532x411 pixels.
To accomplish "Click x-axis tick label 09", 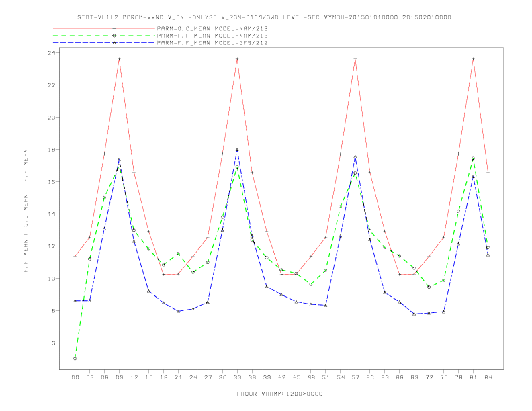I will tap(119, 377).
